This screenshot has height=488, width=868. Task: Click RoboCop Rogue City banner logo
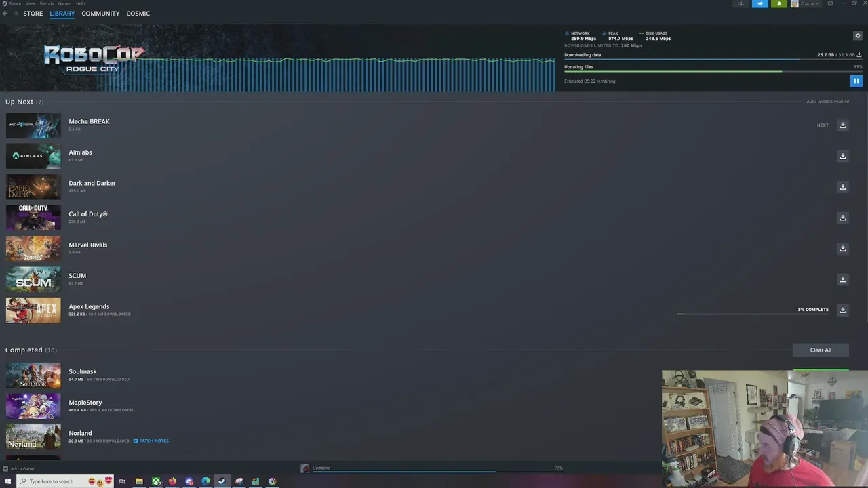pos(94,59)
